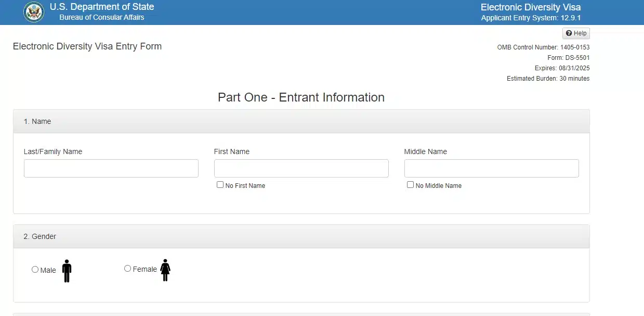The width and height of the screenshot is (644, 316).
Task: Click the Estimated Burden: 30 minutes text
Action: point(548,79)
